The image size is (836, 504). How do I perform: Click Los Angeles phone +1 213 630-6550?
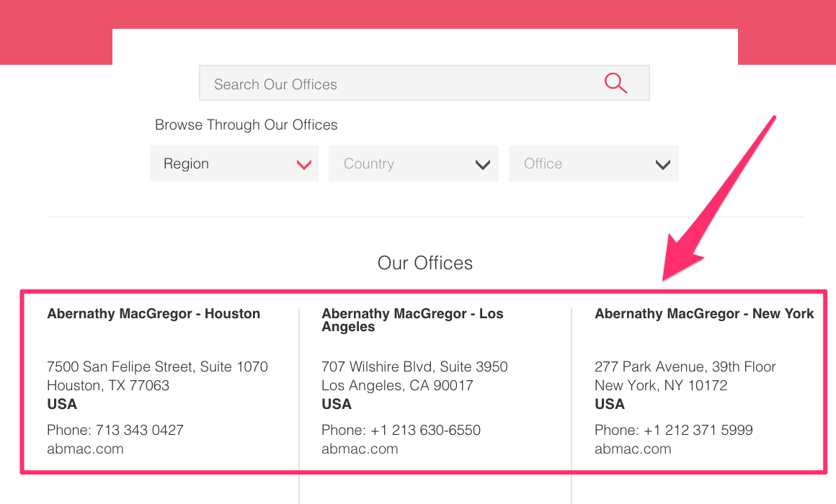pyautogui.click(x=425, y=430)
